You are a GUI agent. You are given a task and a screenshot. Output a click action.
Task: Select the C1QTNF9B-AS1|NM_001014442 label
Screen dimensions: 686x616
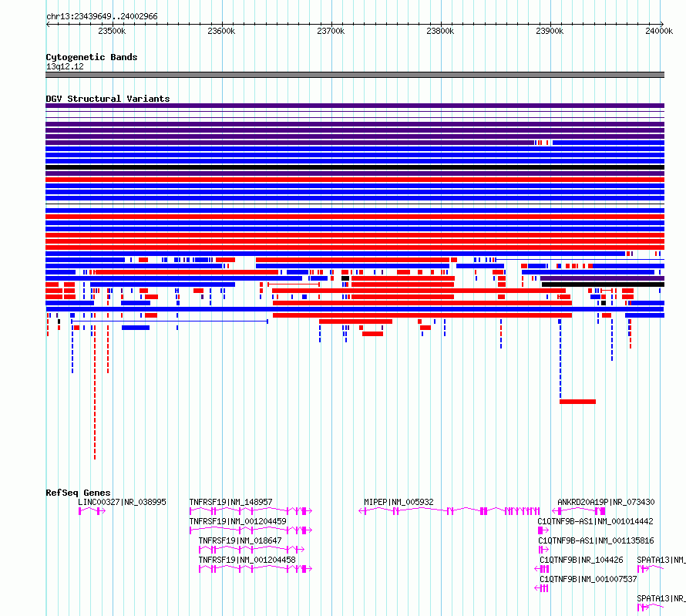(596, 521)
